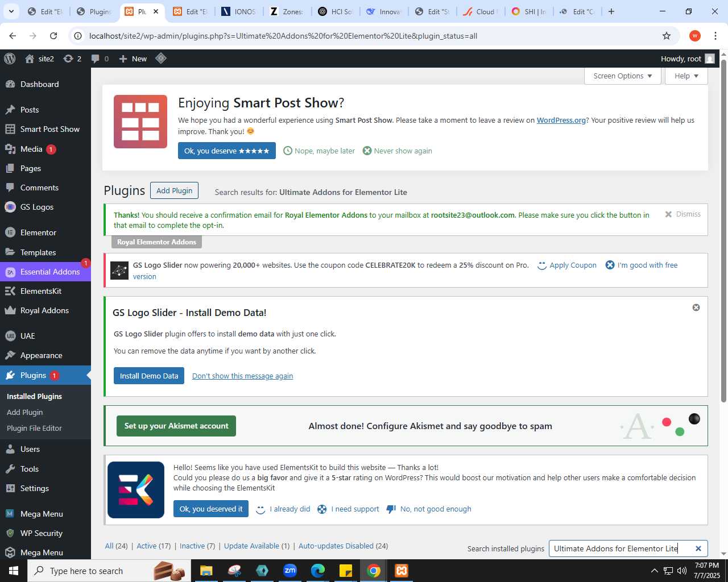Click Ok, you deserved it button
This screenshot has width=728, height=582.
[x=211, y=509]
